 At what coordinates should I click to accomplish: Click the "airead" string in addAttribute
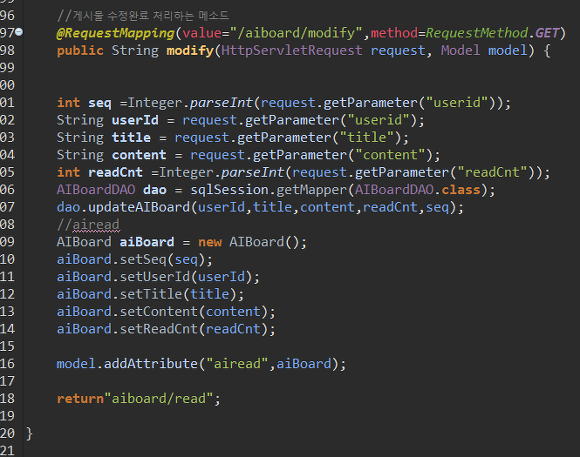click(237, 364)
